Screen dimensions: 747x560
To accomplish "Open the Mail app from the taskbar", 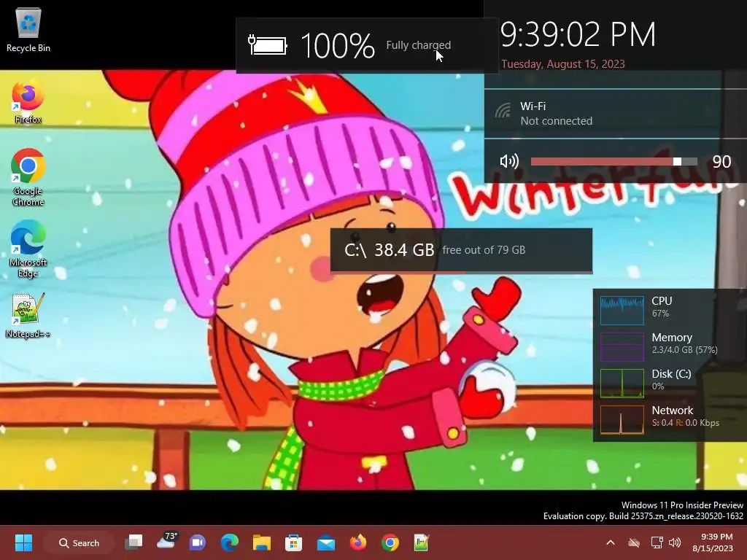I will point(326,542).
